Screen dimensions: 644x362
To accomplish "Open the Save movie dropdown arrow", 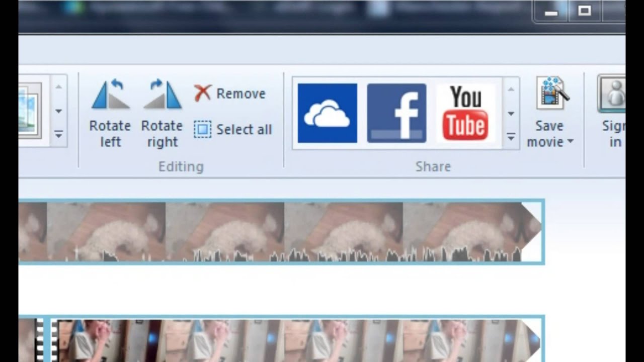I will (570, 142).
